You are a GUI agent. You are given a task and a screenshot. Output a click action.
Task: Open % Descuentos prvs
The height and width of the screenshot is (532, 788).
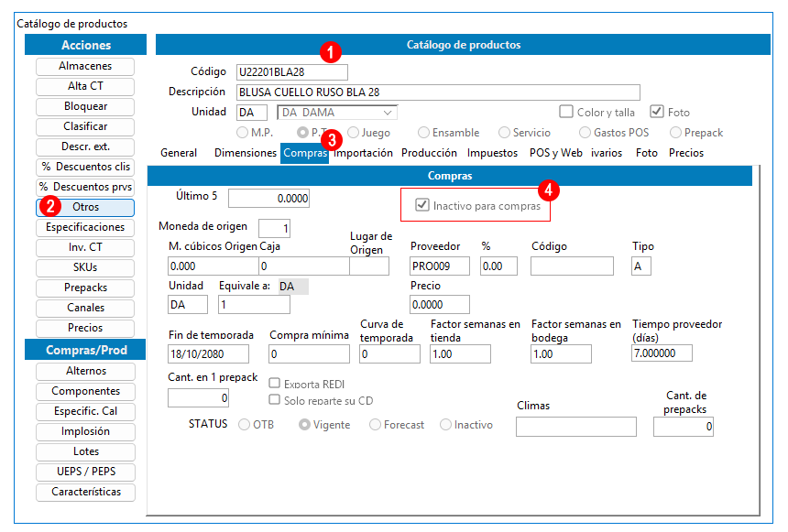point(85,187)
